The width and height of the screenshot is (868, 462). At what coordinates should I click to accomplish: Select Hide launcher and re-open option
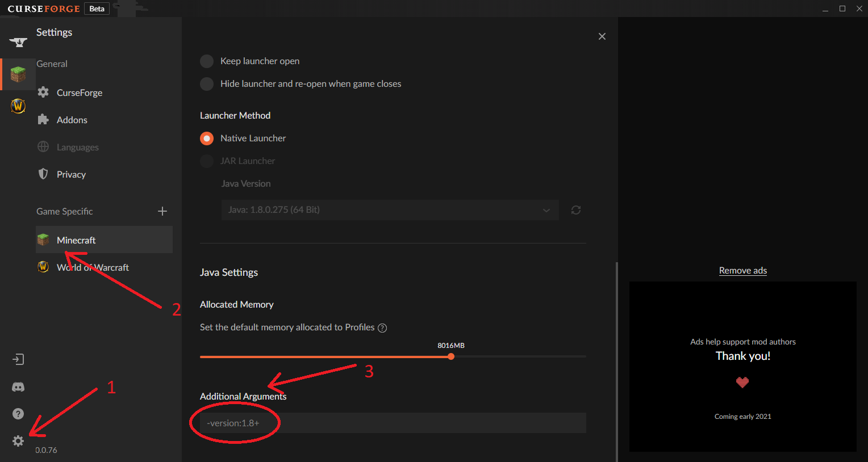207,84
